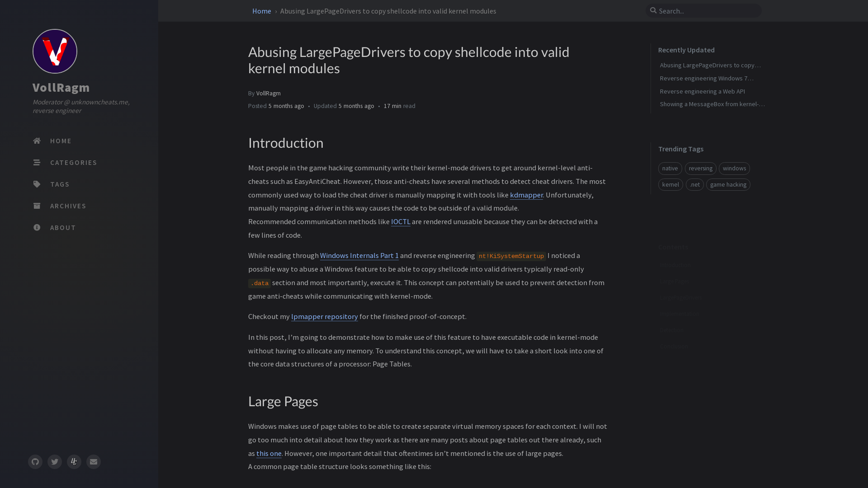Open recently updated 'Abusing LargePageDrivers to copy…'
Screen dimensions: 868x488
click(710, 65)
